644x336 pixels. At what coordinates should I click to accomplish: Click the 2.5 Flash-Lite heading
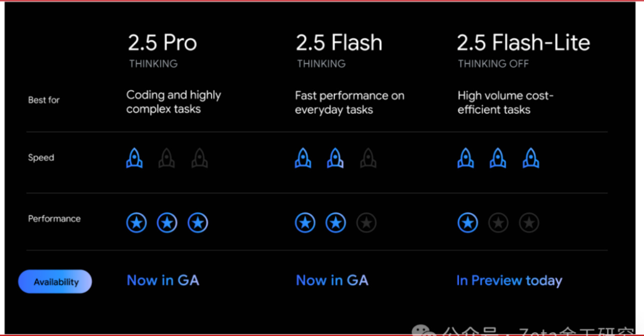(523, 43)
